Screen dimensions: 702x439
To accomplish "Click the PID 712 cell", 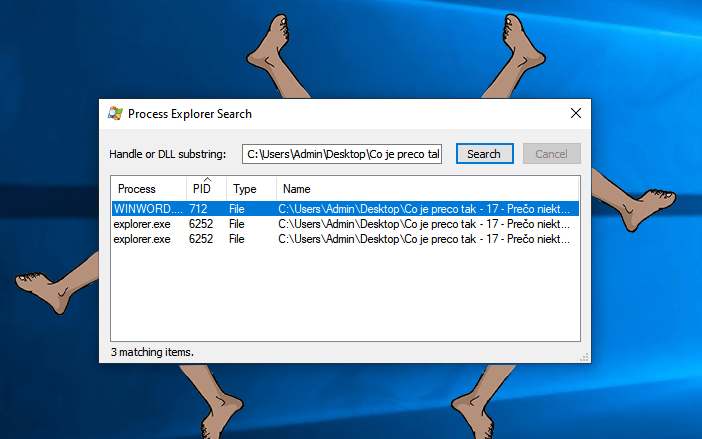I will pos(199,209).
